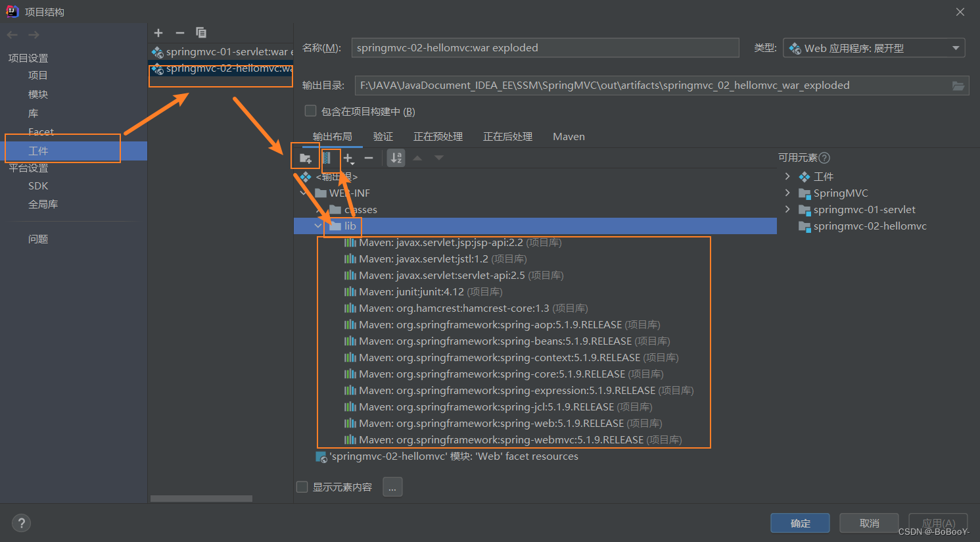Go forward with right arrow
Image resolution: width=980 pixels, height=542 pixels.
click(x=34, y=35)
